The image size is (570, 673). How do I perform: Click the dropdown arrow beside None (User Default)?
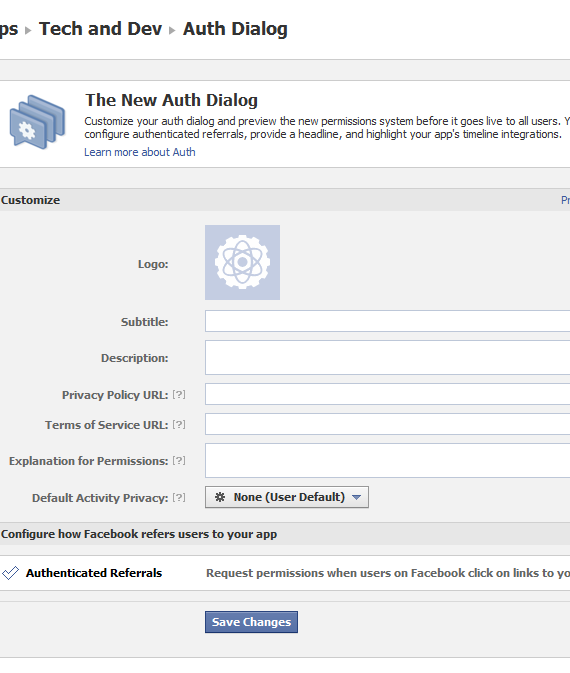pyautogui.click(x=356, y=497)
